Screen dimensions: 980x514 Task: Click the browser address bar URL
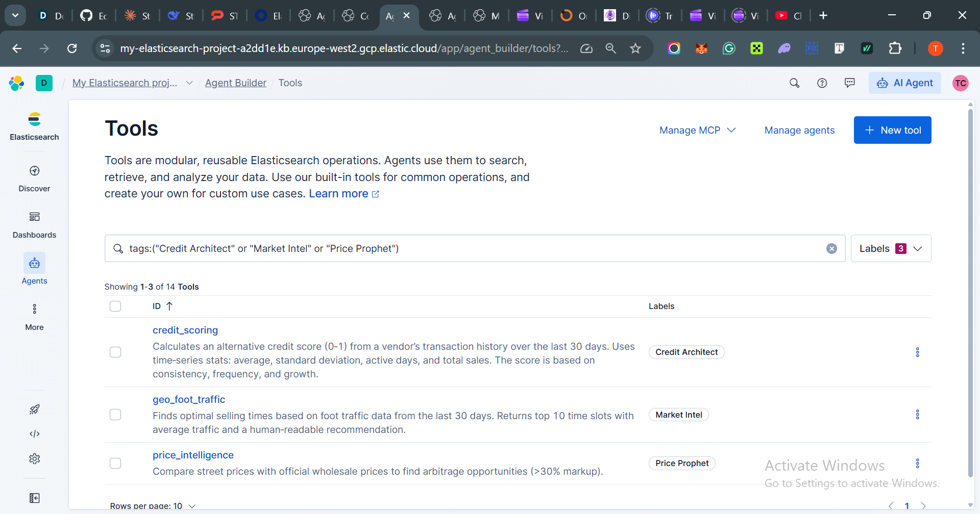tap(344, 48)
